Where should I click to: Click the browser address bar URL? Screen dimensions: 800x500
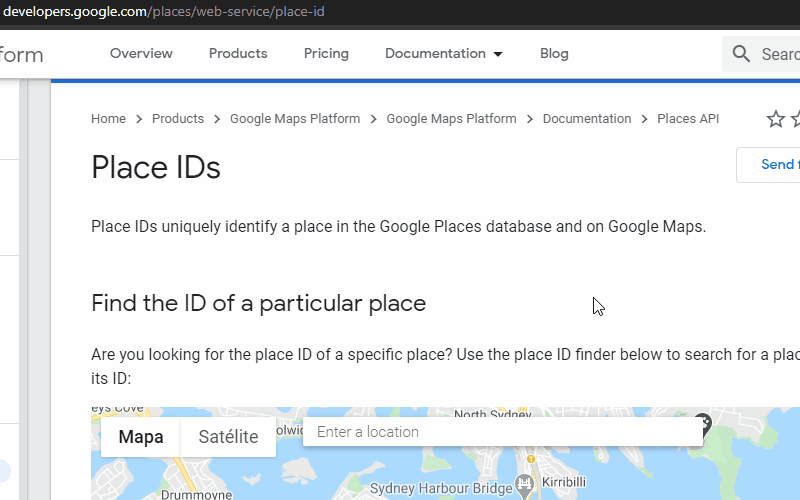point(164,11)
